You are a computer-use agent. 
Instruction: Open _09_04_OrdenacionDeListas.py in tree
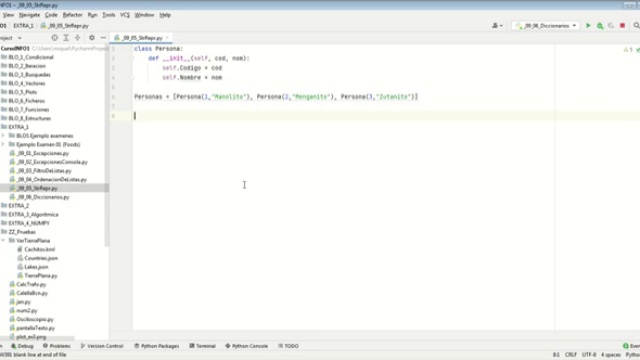52,179
